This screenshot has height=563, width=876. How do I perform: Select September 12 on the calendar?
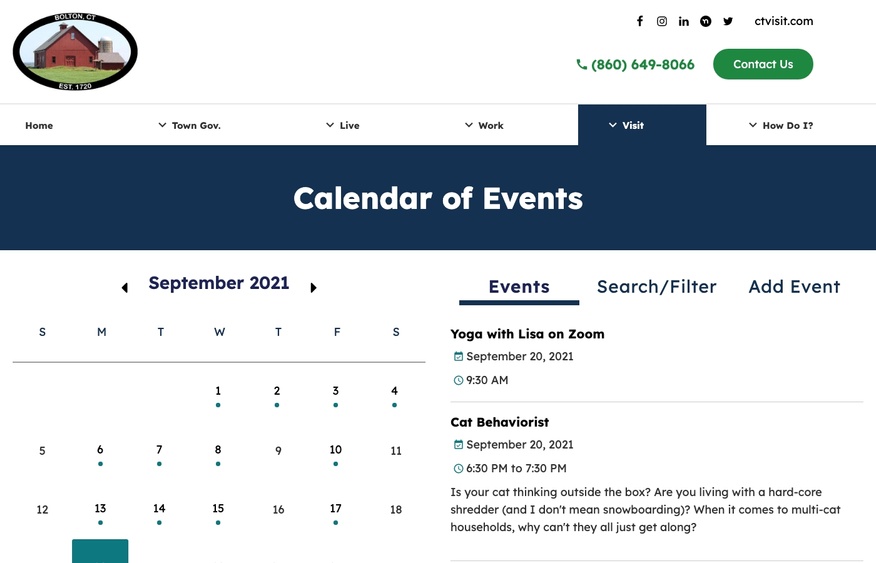42,509
